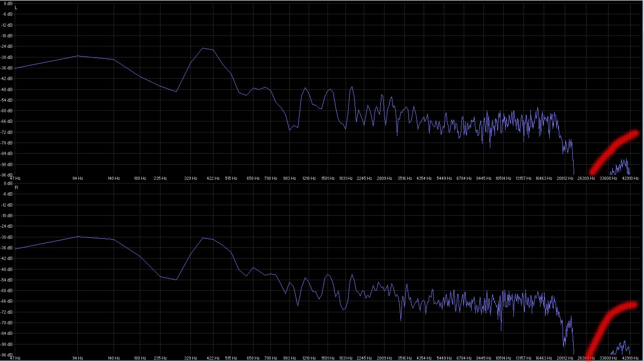The image size is (644, 362).
Task: Click the -48 dB label in bottom graph
Action: click(x=7, y=269)
